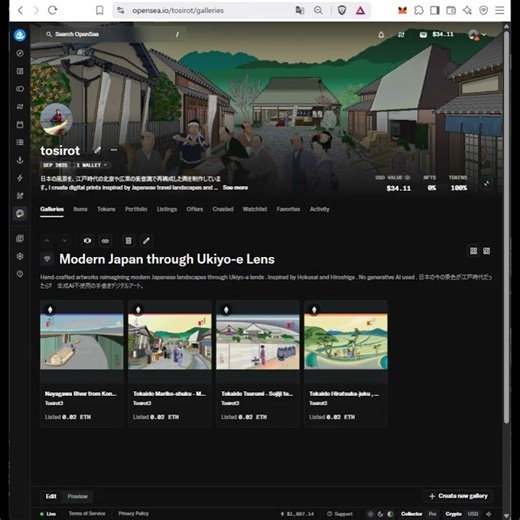Edit gallery with the pencil icon
This screenshot has width=520, height=520.
point(146,241)
